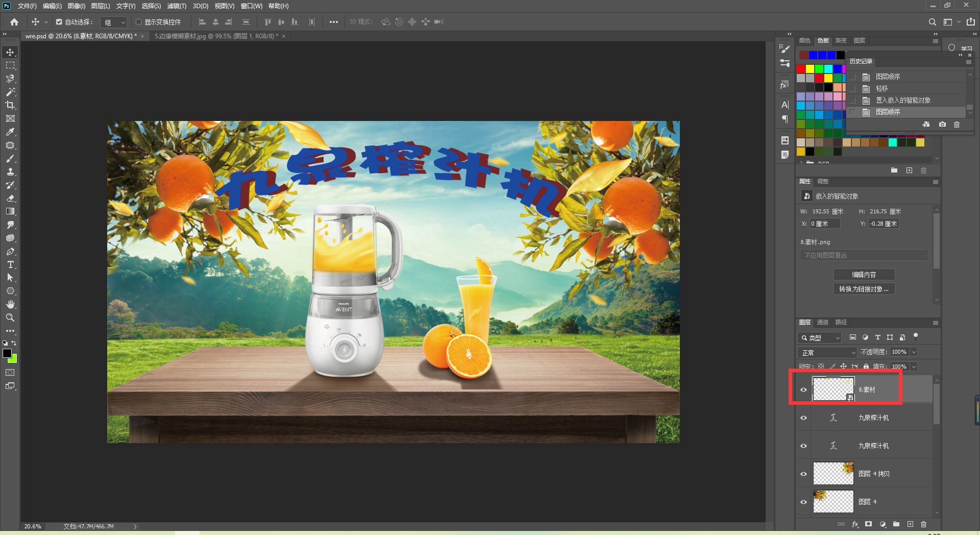Open the 文件(F) menu
The image size is (980, 535).
pyautogui.click(x=27, y=6)
